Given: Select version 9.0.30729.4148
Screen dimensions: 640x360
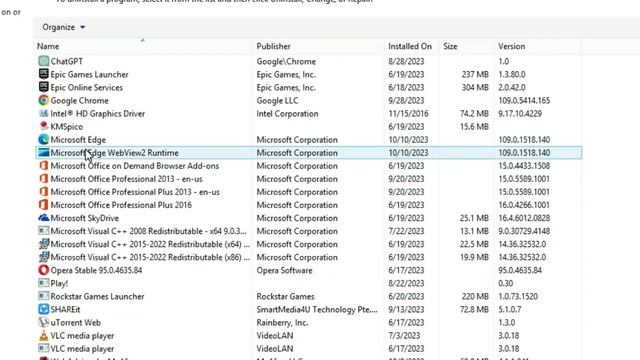Looking at the screenshot, I should tap(524, 231).
